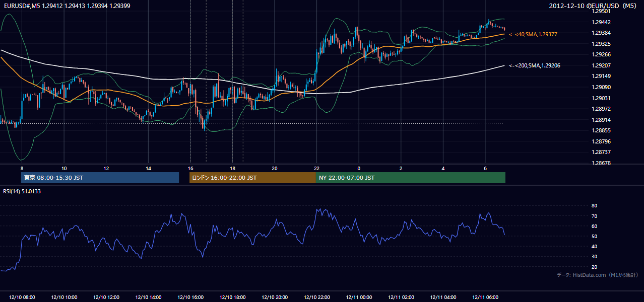Click price axis value 1.29442
Screen dimensions: 644x302
pyautogui.click(x=601, y=22)
